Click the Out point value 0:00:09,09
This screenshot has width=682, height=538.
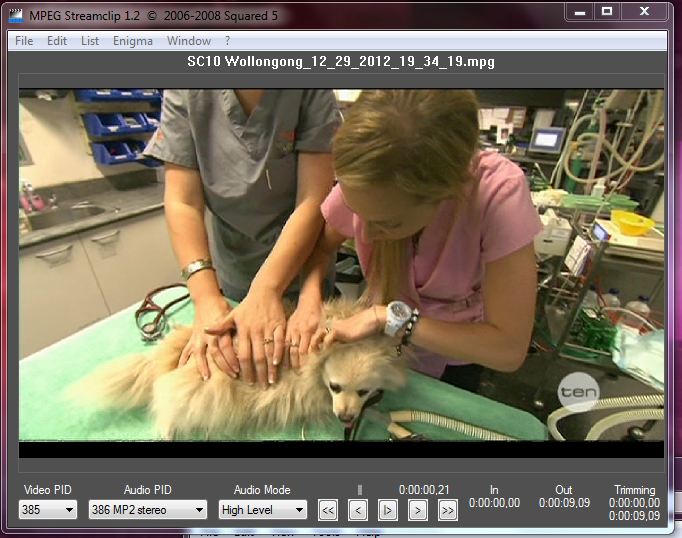(x=564, y=503)
